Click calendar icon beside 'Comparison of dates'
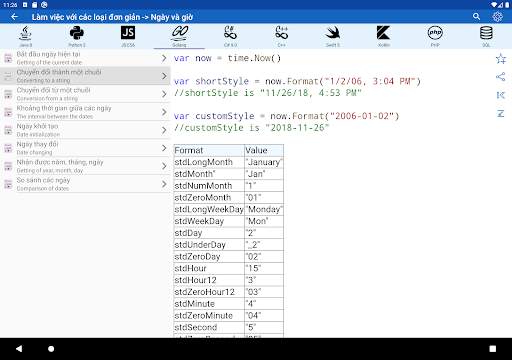The image size is (512, 360). pyautogui.click(x=8, y=184)
